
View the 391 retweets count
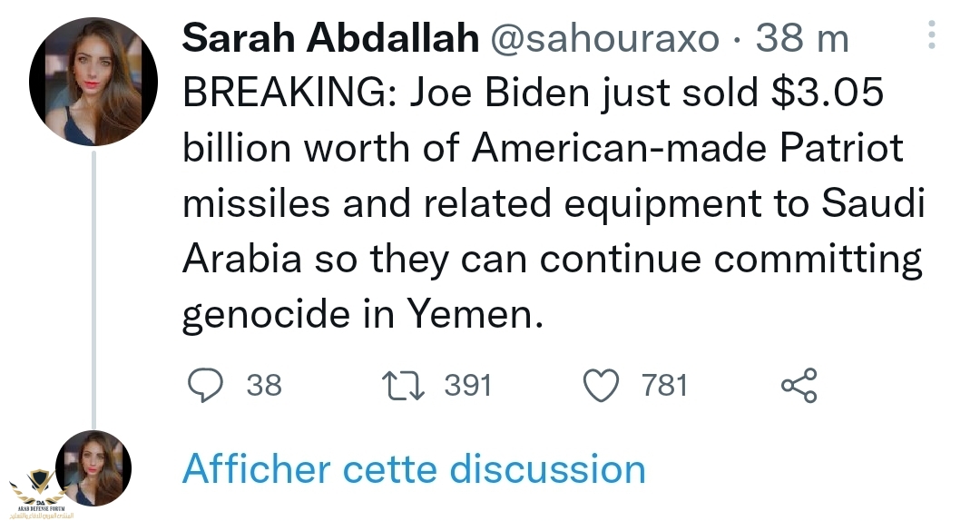pyautogui.click(x=467, y=386)
